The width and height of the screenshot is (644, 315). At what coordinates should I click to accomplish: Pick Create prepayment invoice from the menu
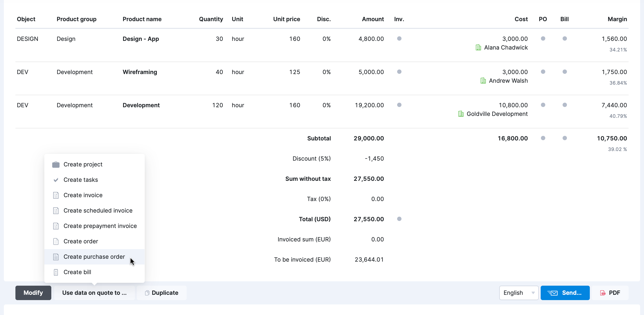(94, 226)
